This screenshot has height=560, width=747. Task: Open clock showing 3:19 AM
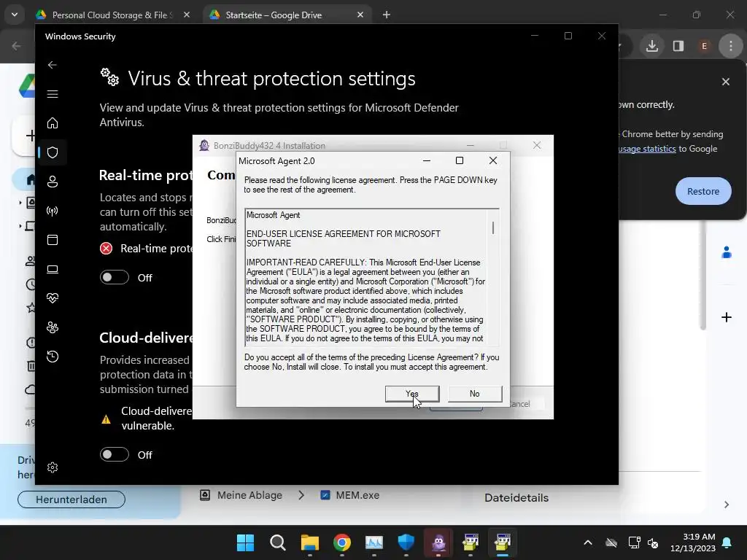tap(693, 542)
